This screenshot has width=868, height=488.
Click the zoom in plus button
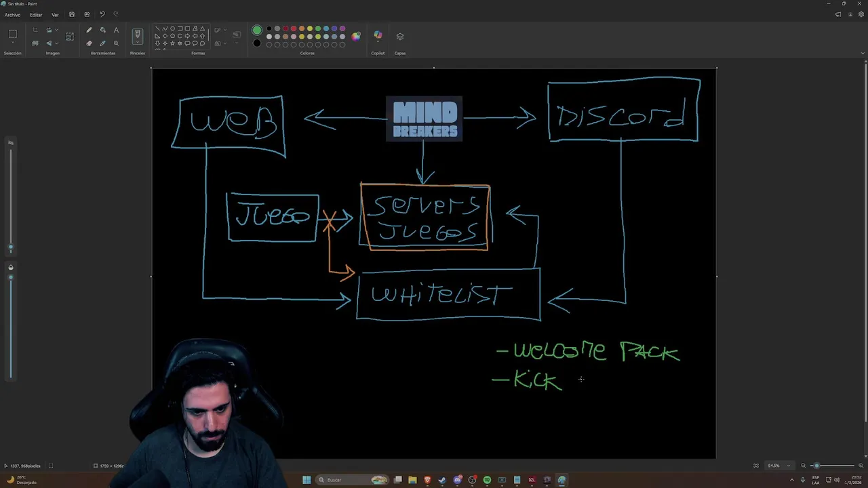pyautogui.click(x=861, y=466)
